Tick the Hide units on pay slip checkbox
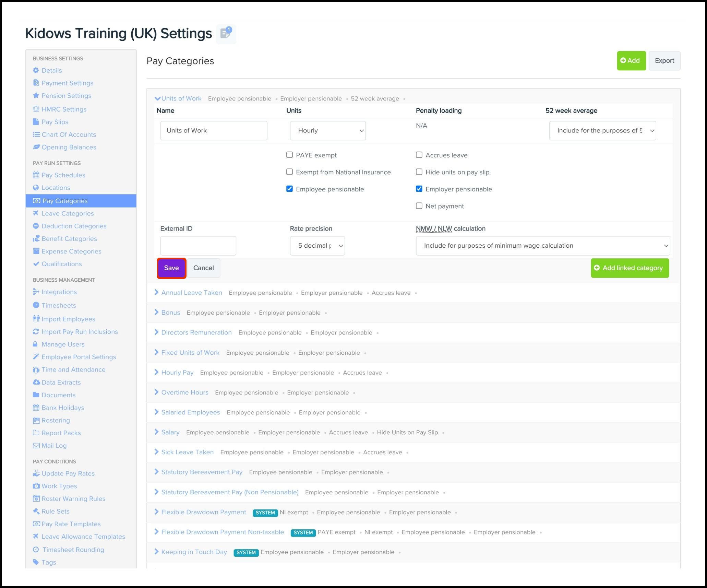 point(419,172)
